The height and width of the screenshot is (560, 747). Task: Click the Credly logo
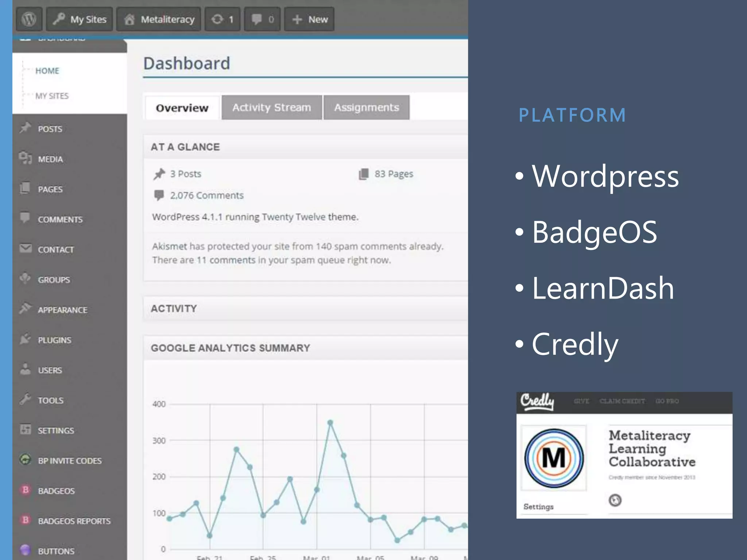click(x=537, y=401)
